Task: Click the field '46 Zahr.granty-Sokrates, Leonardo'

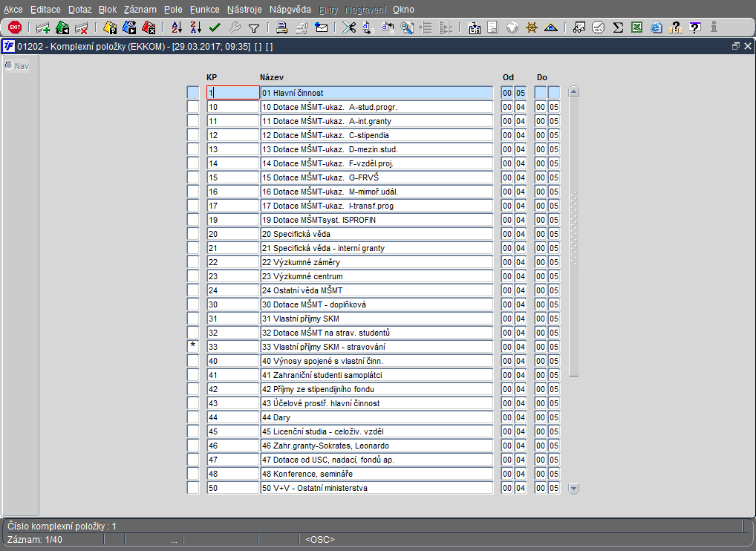Action: (377, 446)
